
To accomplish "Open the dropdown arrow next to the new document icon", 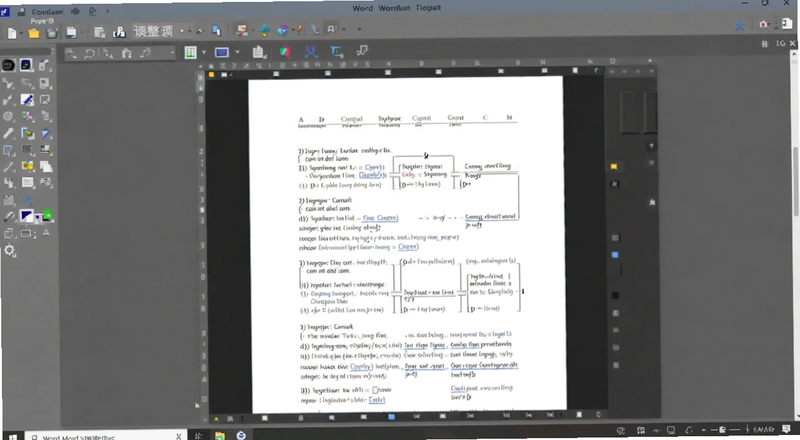I will [x=21, y=34].
